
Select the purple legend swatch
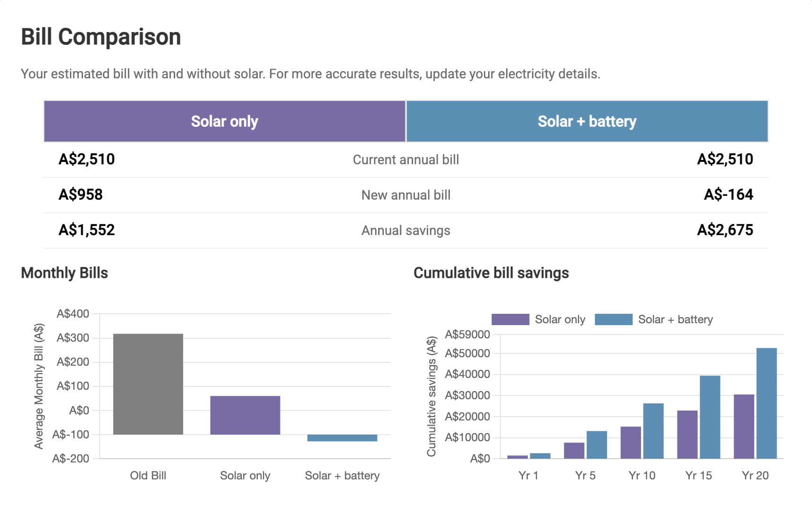[x=511, y=319]
